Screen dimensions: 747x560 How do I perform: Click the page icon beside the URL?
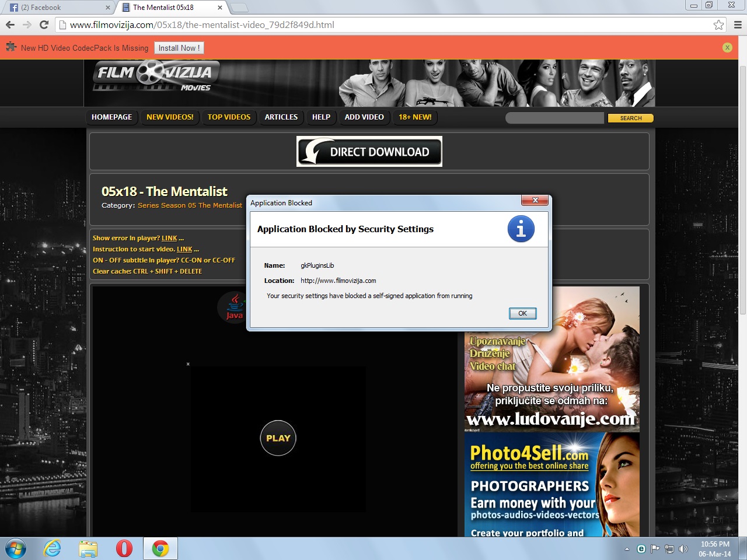pyautogui.click(x=62, y=24)
